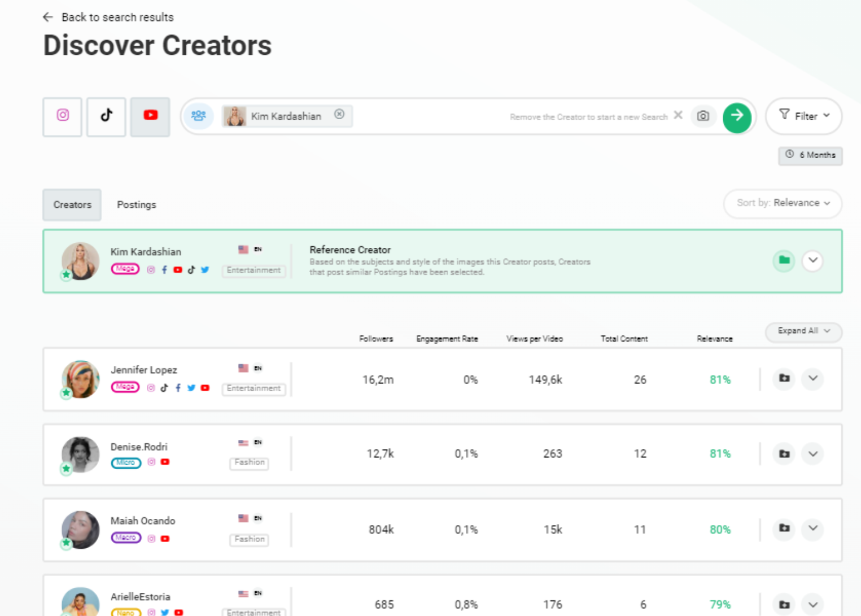Click the lookalike creators group icon
The height and width of the screenshot is (616, 861).
pos(198,116)
